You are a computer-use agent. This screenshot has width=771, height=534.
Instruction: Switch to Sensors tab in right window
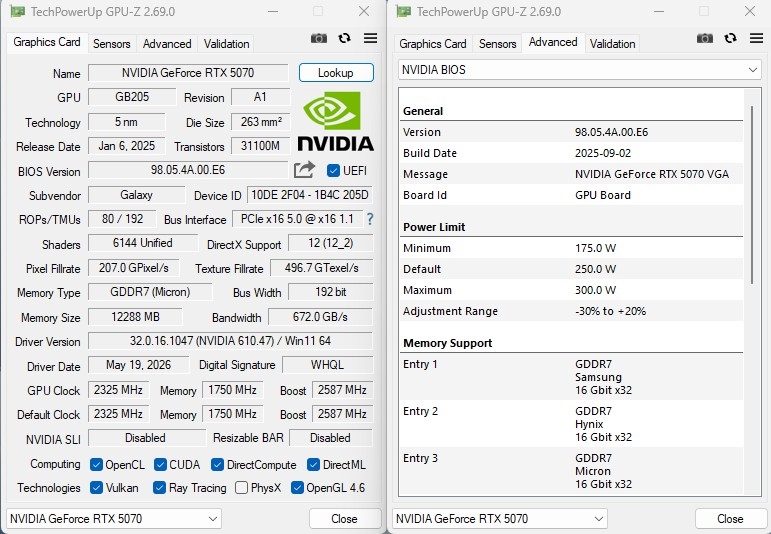pyautogui.click(x=498, y=44)
